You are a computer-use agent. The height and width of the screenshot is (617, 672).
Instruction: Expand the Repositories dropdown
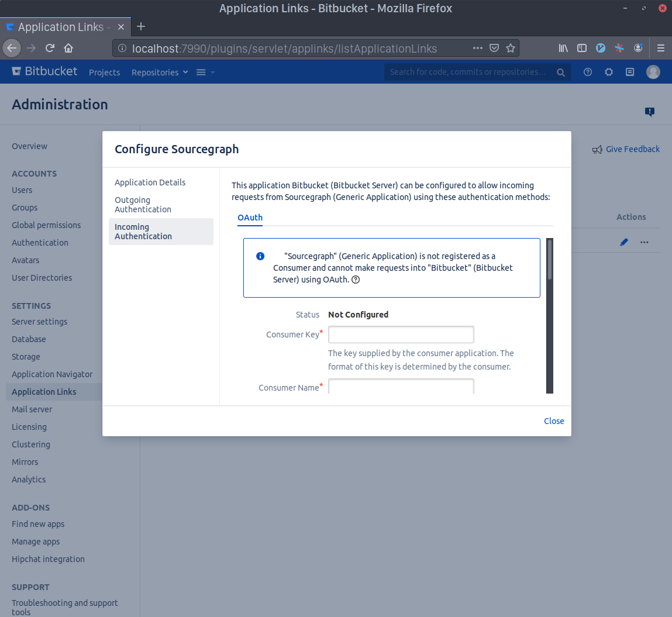pos(160,72)
